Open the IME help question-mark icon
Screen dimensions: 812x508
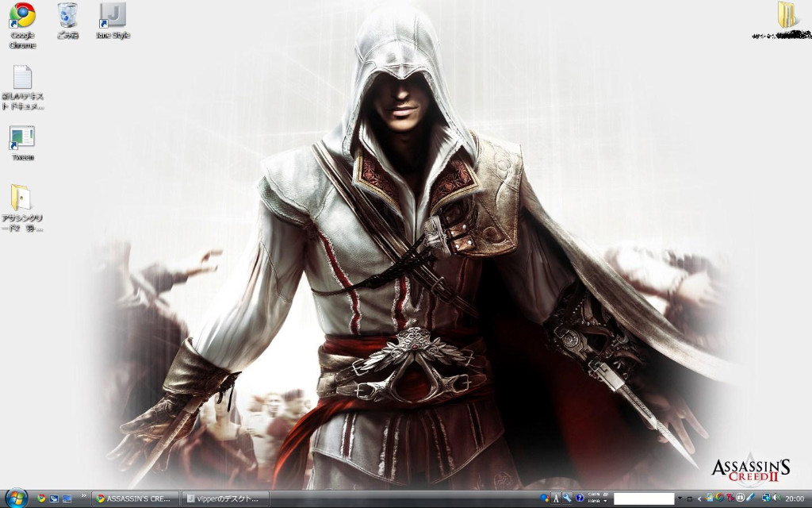580,498
